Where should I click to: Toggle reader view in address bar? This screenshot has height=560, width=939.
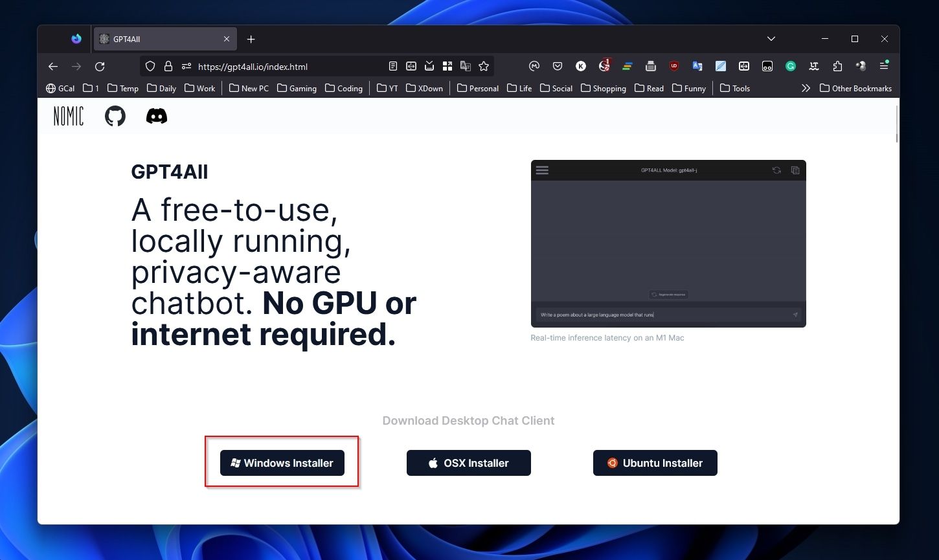point(393,66)
